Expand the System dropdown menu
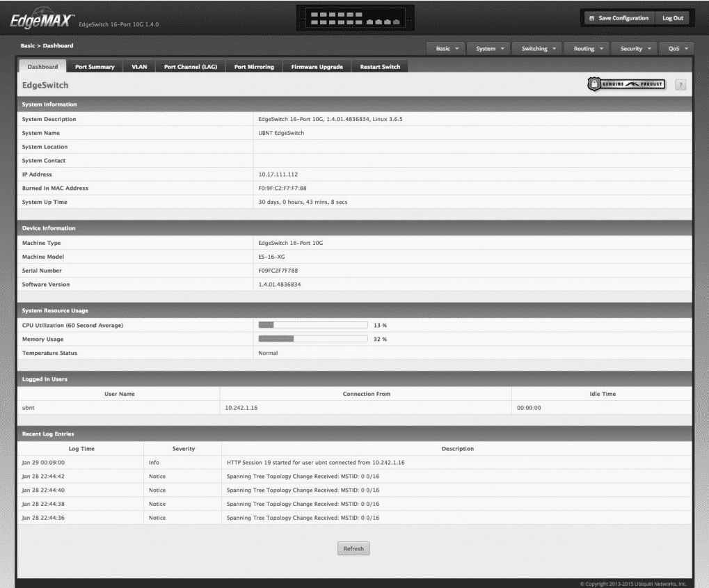709x588 pixels. click(489, 49)
